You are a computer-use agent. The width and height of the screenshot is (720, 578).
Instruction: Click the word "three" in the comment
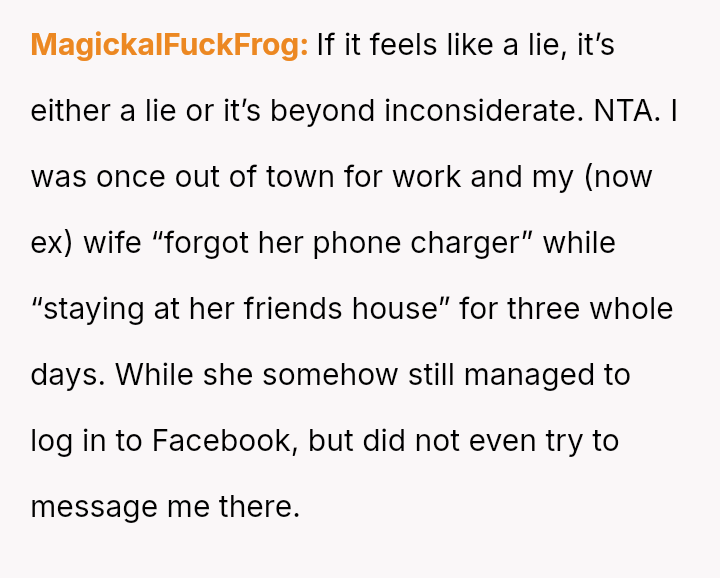pyautogui.click(x=543, y=309)
